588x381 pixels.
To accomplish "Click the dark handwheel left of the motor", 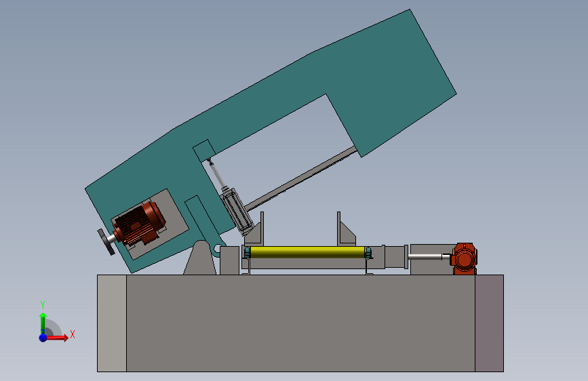I will (106, 242).
